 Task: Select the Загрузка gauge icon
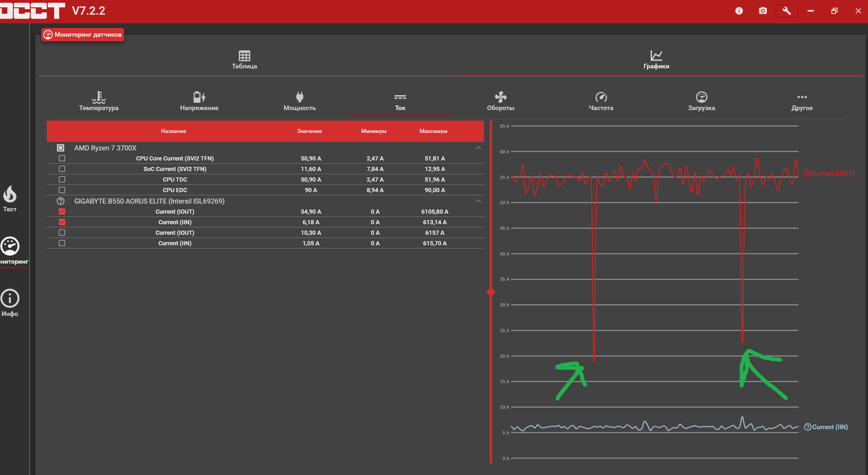pos(701,97)
